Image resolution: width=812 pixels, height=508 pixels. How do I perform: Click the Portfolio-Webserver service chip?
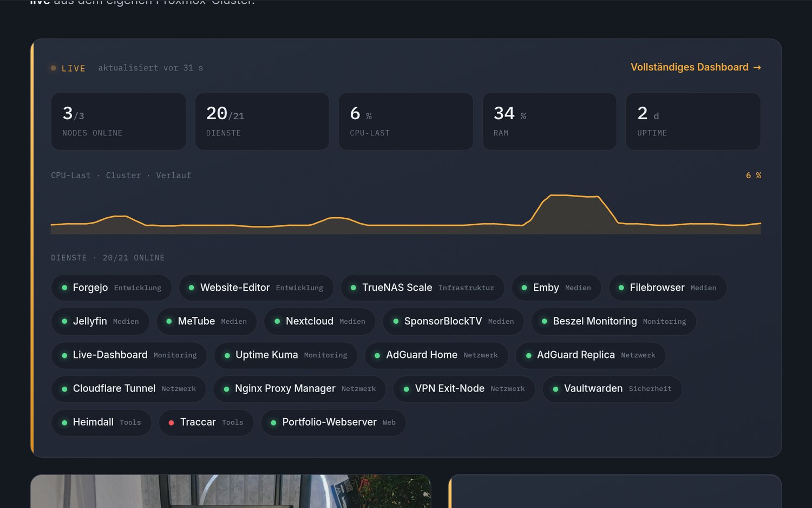pyautogui.click(x=333, y=422)
